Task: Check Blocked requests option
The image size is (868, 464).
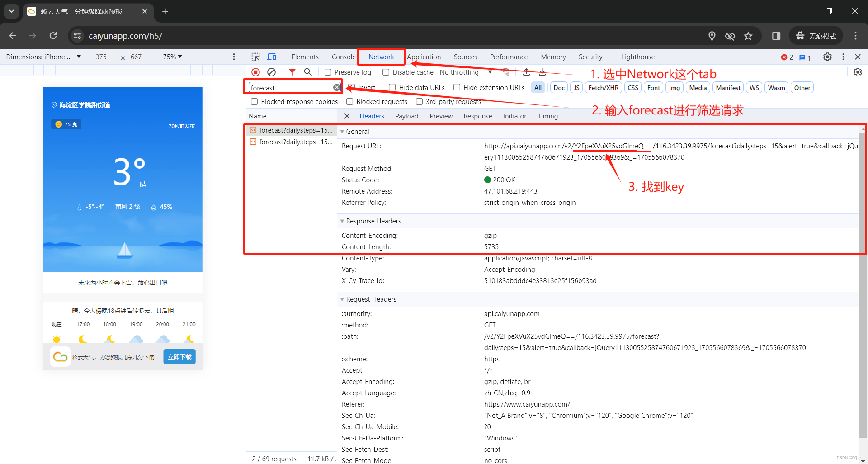Action: (x=350, y=102)
